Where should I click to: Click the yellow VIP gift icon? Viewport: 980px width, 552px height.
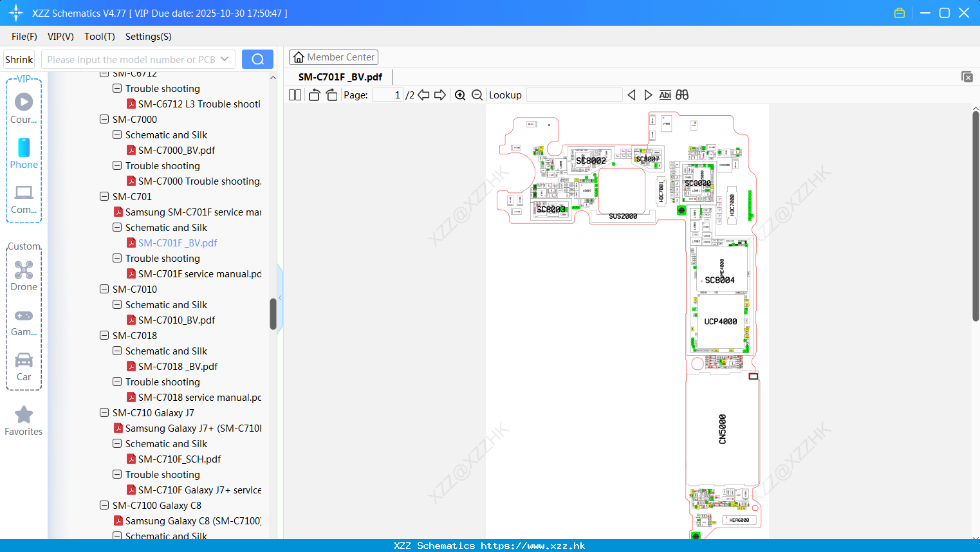(x=900, y=13)
